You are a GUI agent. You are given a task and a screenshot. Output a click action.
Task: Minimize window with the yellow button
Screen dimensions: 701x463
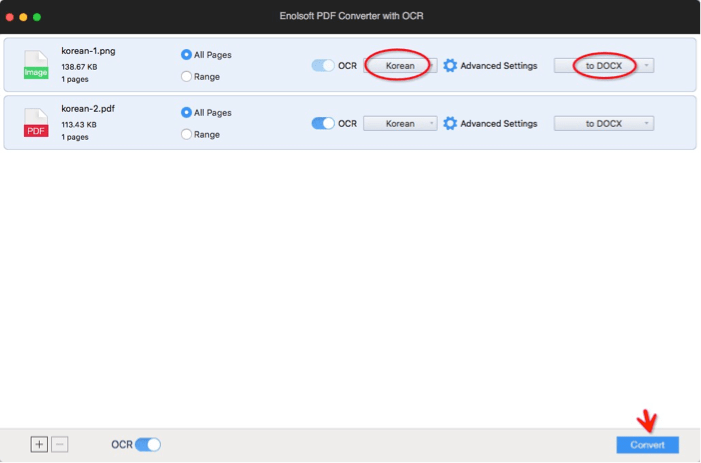[23, 17]
